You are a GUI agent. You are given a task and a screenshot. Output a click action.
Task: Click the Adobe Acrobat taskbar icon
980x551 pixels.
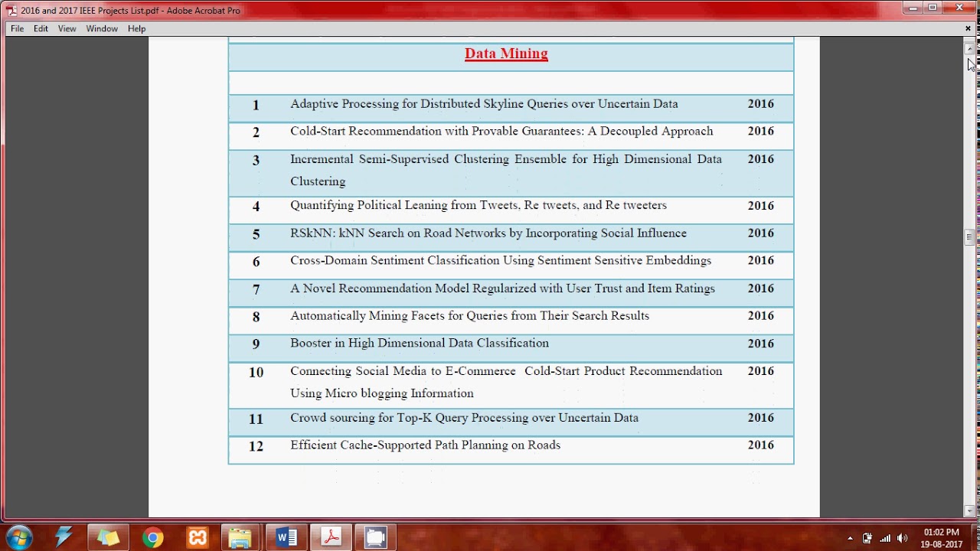tap(331, 538)
